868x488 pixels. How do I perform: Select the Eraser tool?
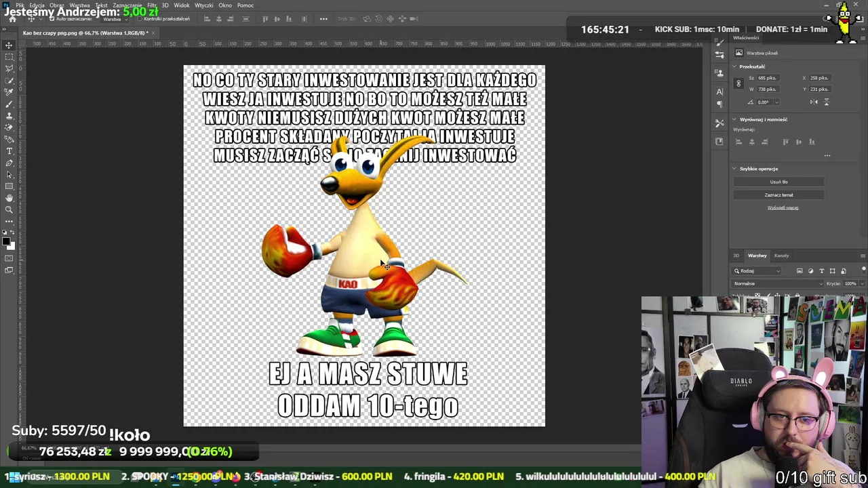9,127
